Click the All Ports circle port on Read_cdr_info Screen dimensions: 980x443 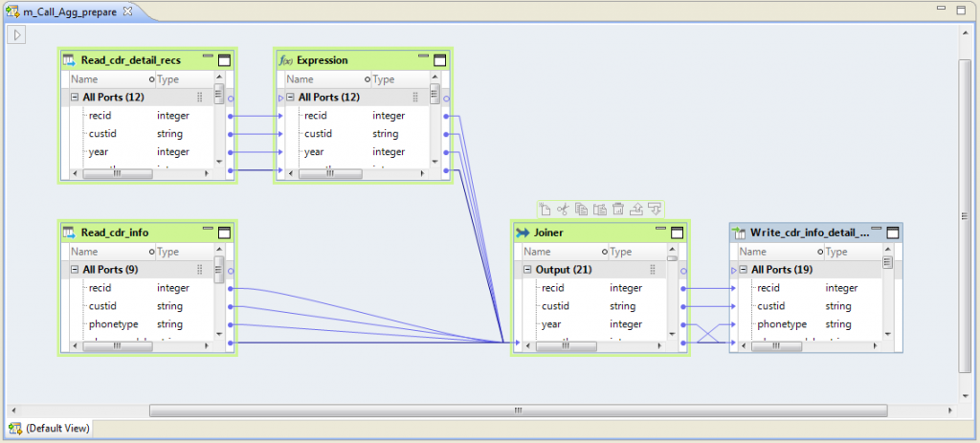(x=231, y=271)
